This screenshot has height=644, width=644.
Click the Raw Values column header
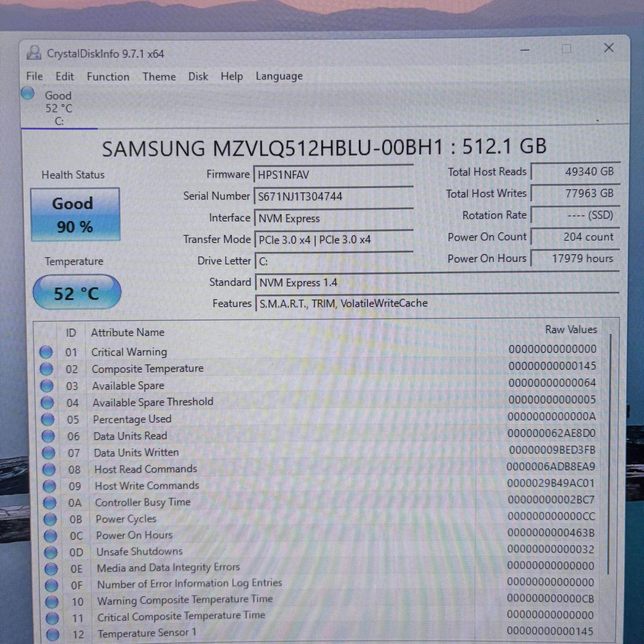pos(571,330)
